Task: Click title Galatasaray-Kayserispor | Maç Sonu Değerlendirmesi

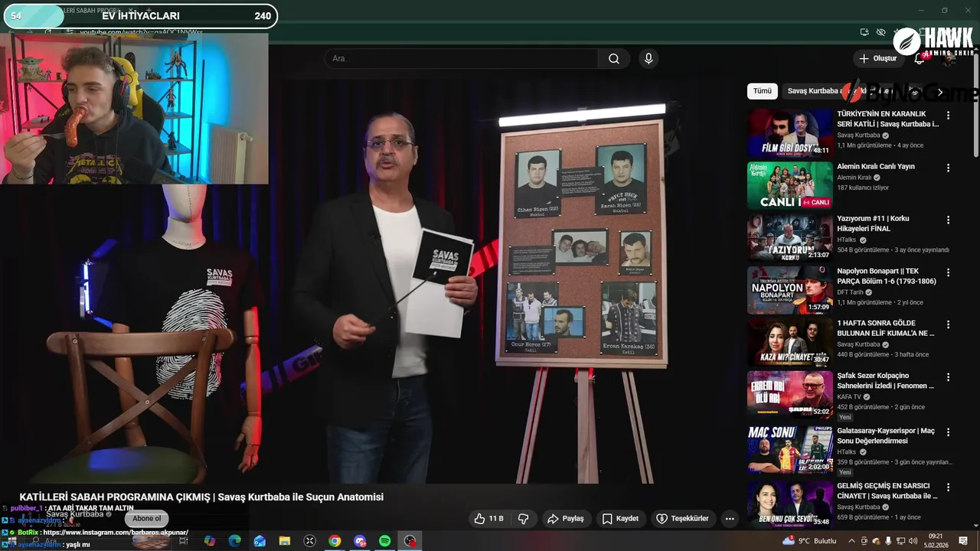Action: (x=886, y=436)
